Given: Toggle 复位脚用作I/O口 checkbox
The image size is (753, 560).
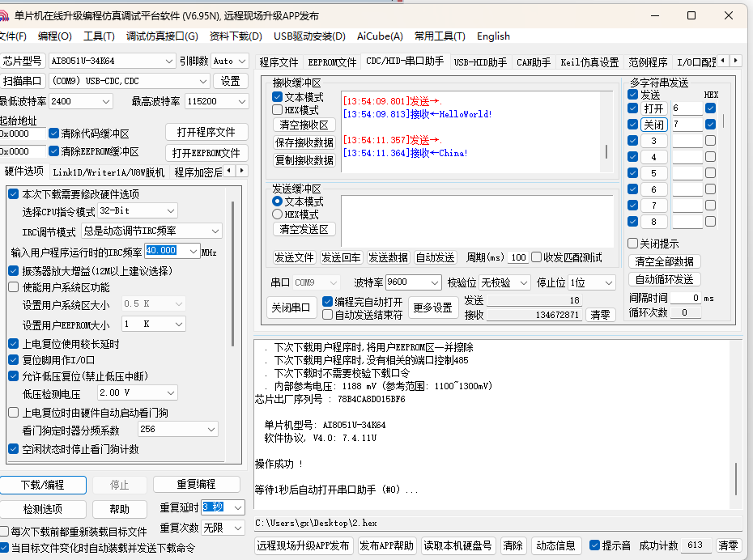Looking at the screenshot, I should [14, 360].
